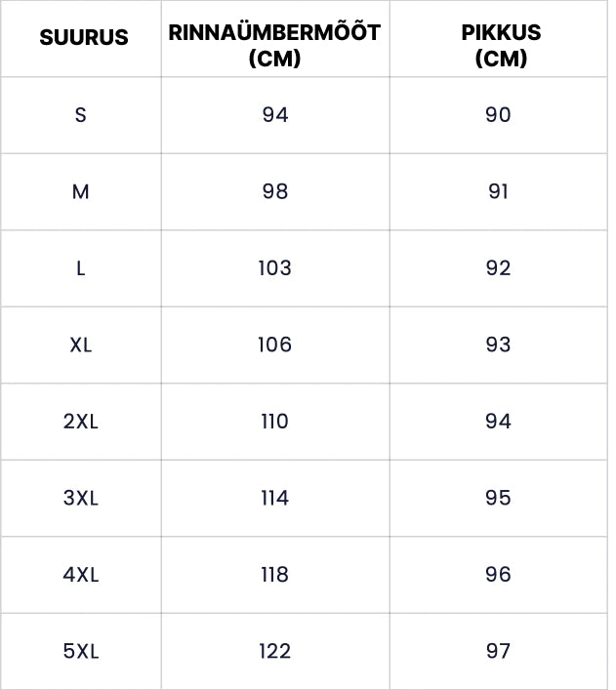Select the XL size cell
The image size is (616, 690).
point(81,345)
